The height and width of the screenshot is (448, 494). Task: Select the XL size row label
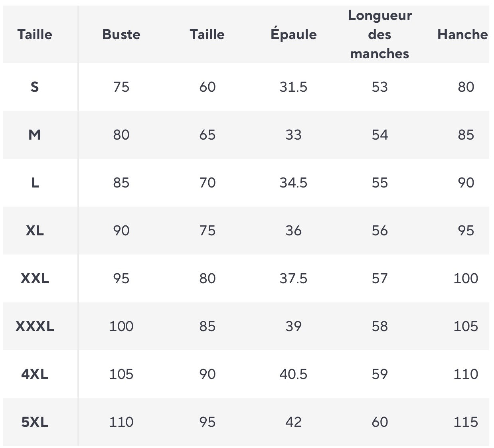click(35, 231)
